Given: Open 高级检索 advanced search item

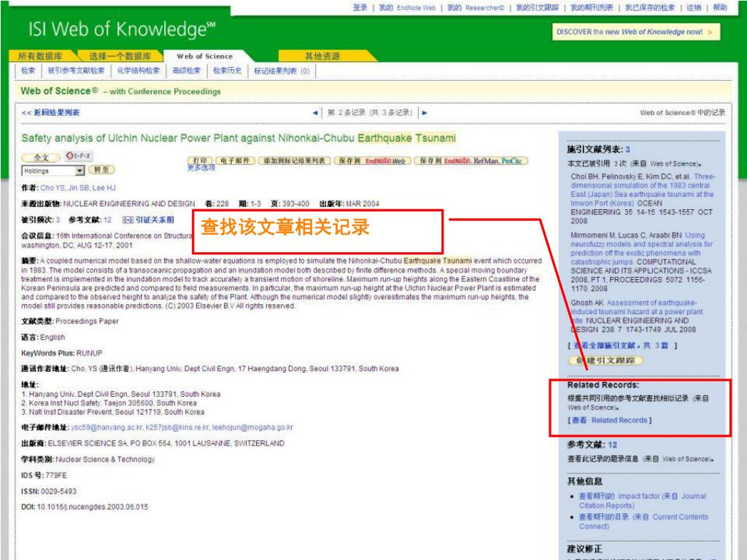Looking at the screenshot, I should point(187,71).
